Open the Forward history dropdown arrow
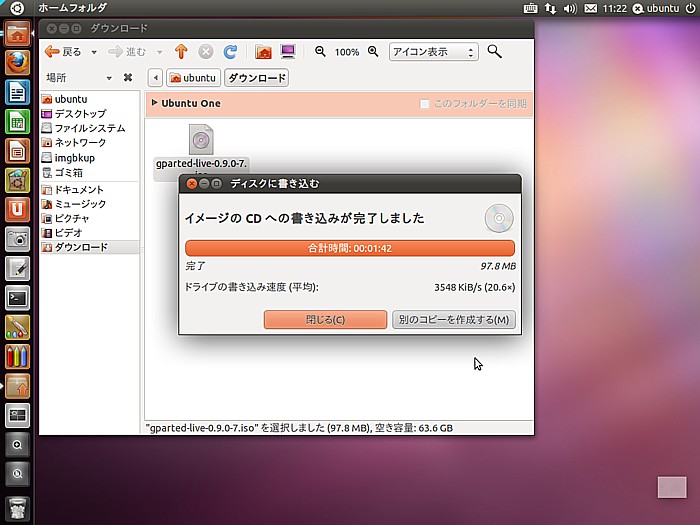Viewport: 700px width, 525px height. coord(159,52)
